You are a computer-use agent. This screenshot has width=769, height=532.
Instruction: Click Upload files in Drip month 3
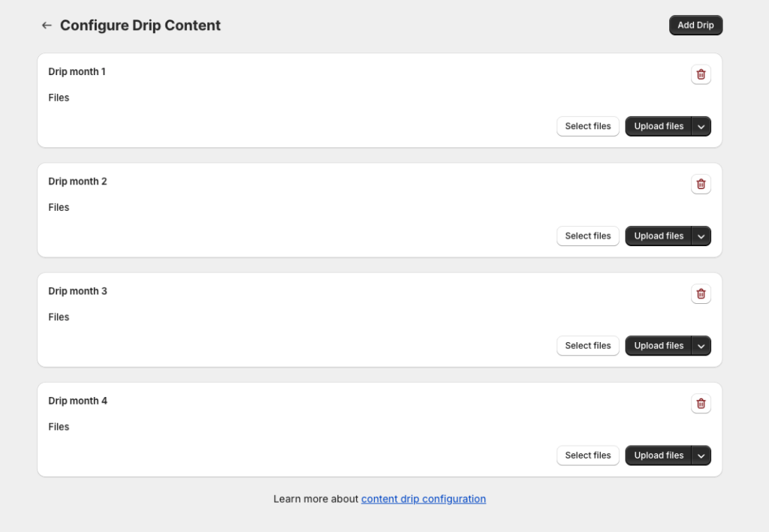click(658, 345)
